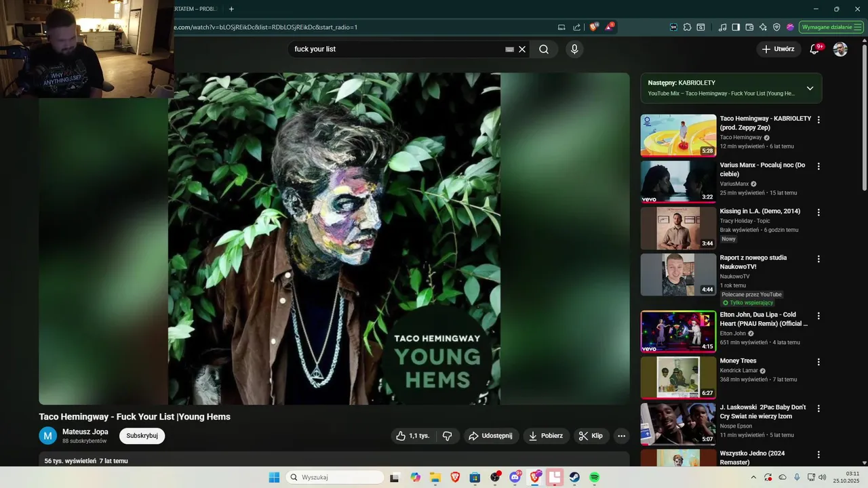868x488 pixels.
Task: Open Varius Manx Pocałuj noc thumbnail
Action: point(678,182)
